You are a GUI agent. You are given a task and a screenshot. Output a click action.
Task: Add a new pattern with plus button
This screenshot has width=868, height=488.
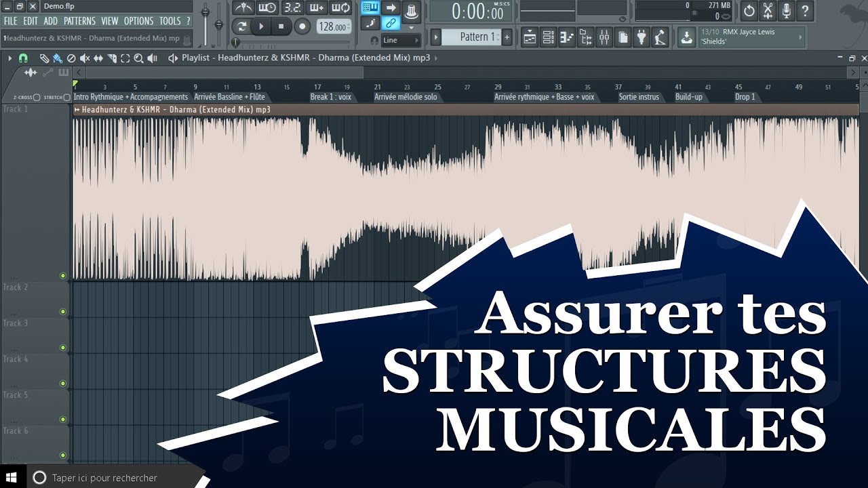pyautogui.click(x=507, y=37)
